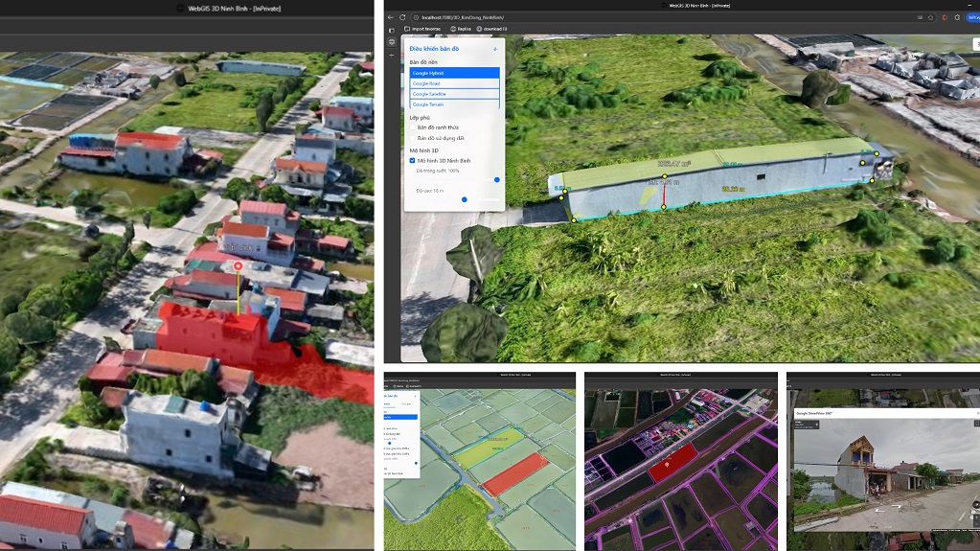Open browser extensions icon
The image size is (980, 551).
pyautogui.click(x=957, y=17)
